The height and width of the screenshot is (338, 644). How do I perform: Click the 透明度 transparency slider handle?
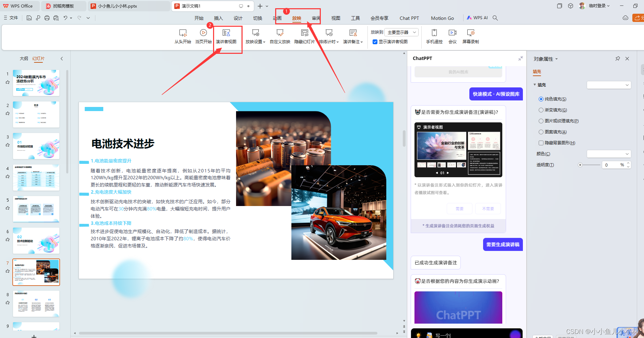(x=580, y=165)
